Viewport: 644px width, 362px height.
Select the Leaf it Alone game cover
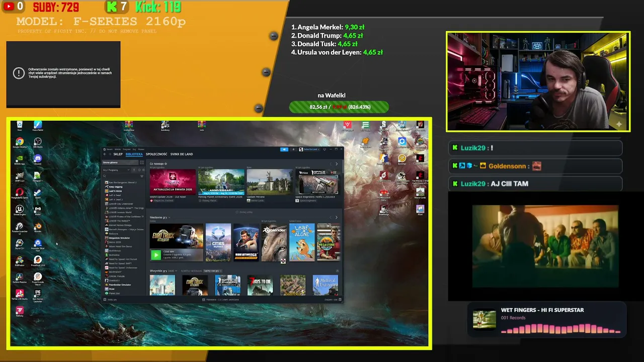coord(302,242)
